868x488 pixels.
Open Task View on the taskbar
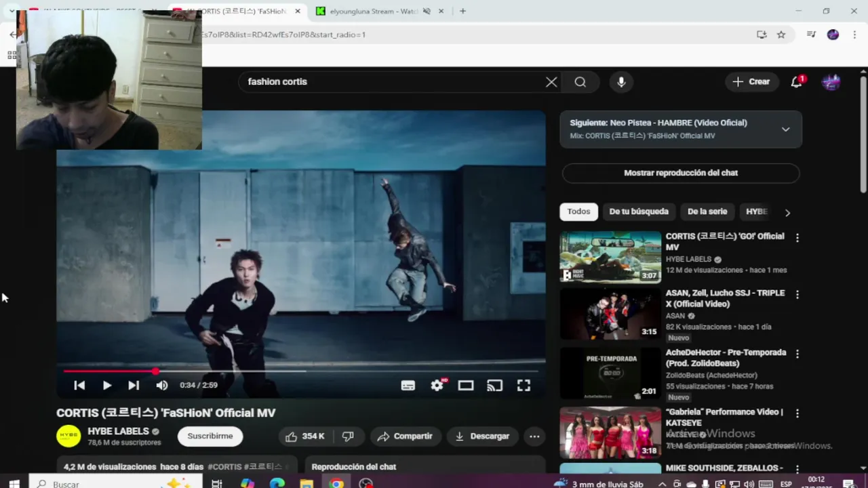[217, 484]
